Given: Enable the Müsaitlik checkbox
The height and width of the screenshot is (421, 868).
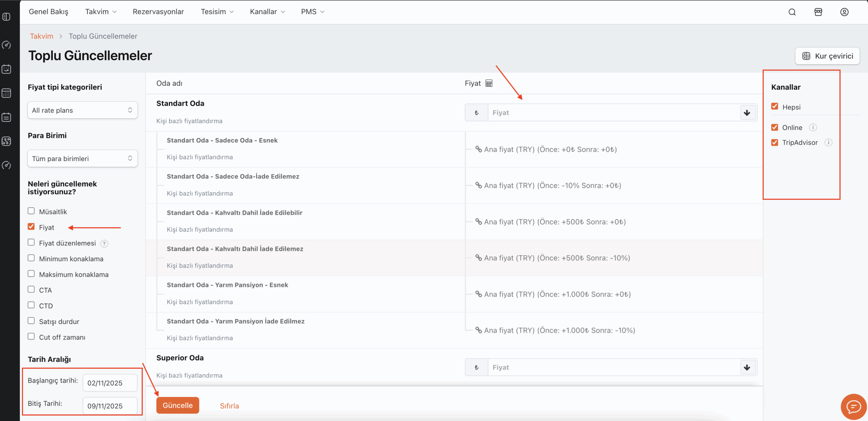Looking at the screenshot, I should click(31, 211).
